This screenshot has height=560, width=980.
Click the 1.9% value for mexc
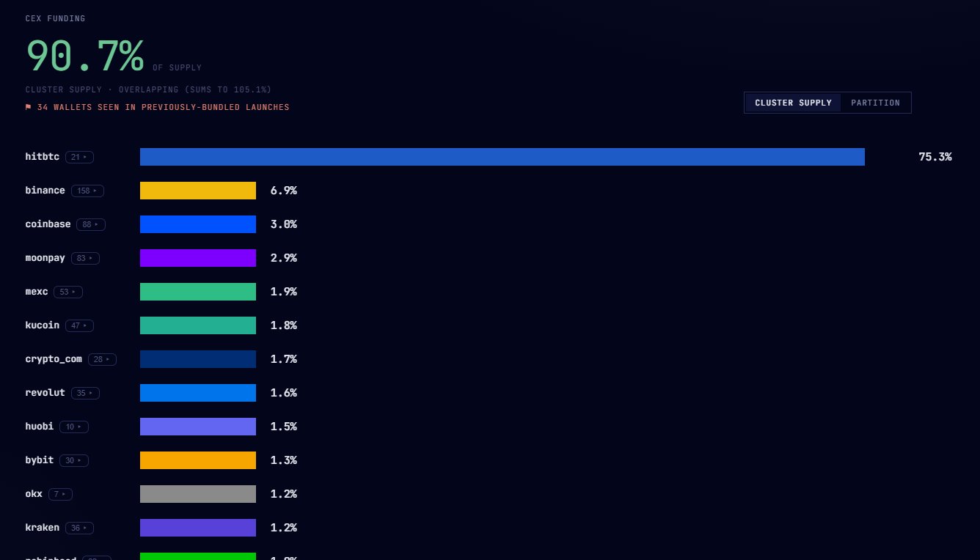click(284, 292)
